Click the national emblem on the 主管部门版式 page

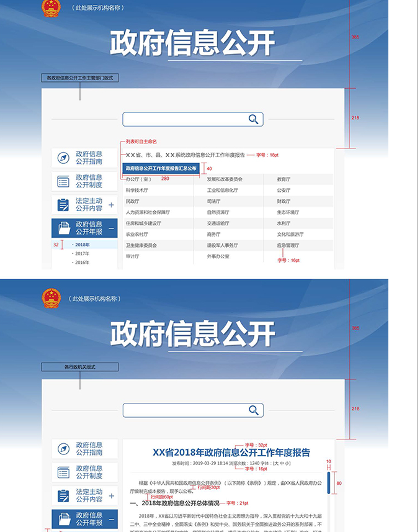[x=51, y=8]
